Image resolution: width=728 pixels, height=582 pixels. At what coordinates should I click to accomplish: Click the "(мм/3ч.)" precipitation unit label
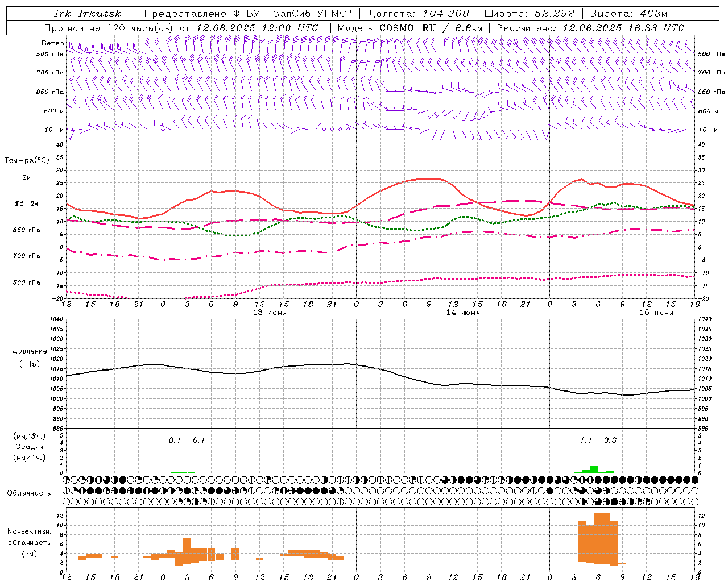coord(30,436)
